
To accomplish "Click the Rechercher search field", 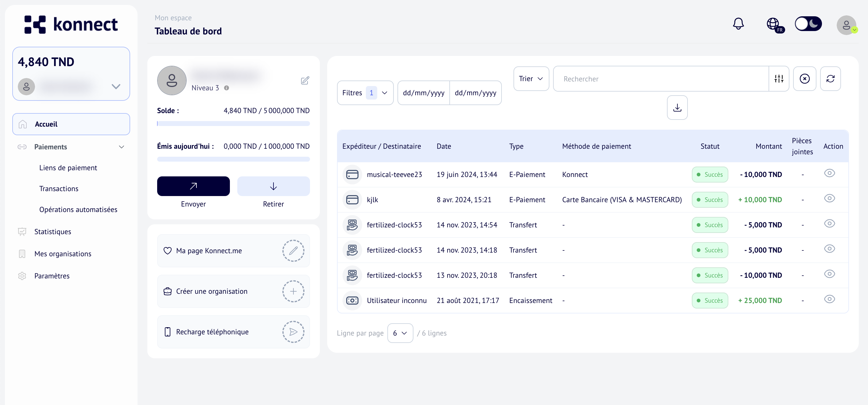I will (x=661, y=79).
